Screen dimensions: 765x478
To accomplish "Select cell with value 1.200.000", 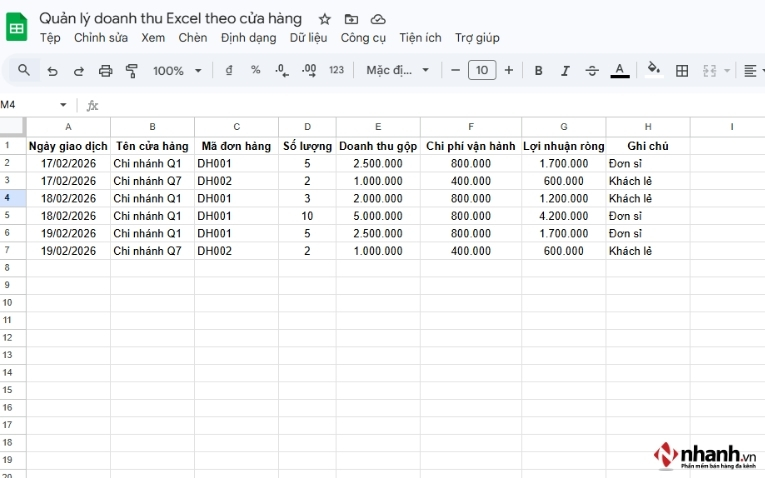I will [564, 199].
